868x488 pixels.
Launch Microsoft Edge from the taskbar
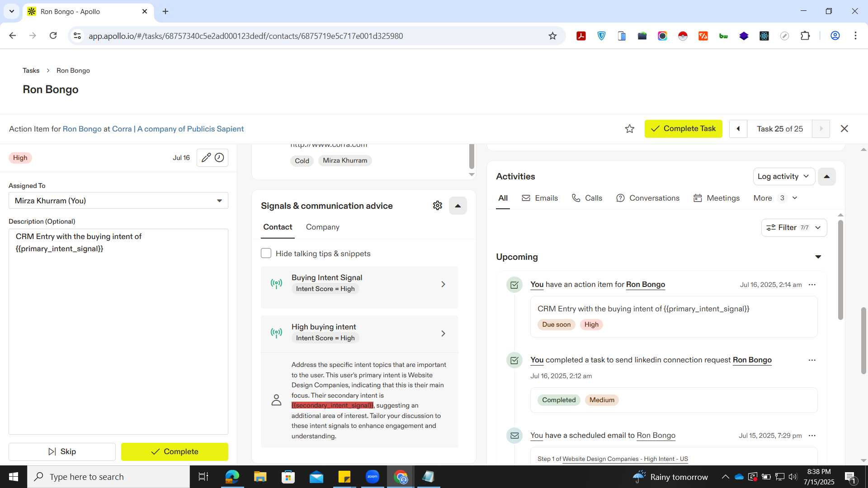[x=232, y=477]
